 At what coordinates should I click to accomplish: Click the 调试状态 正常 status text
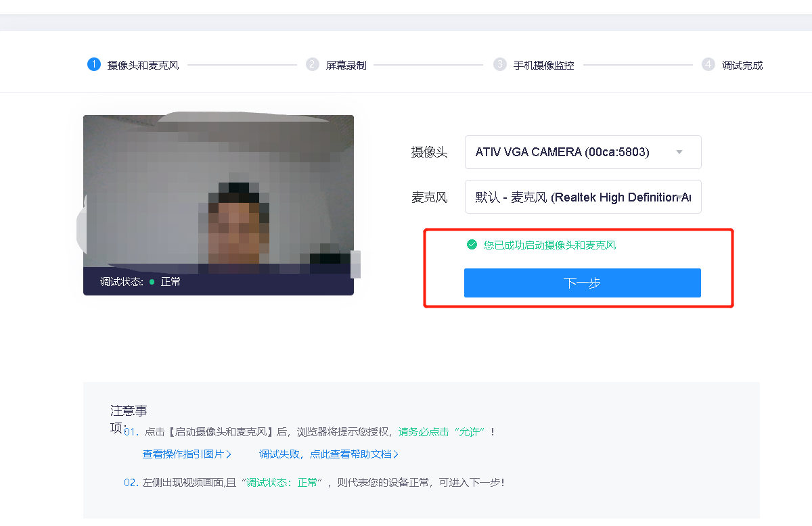tap(140, 282)
